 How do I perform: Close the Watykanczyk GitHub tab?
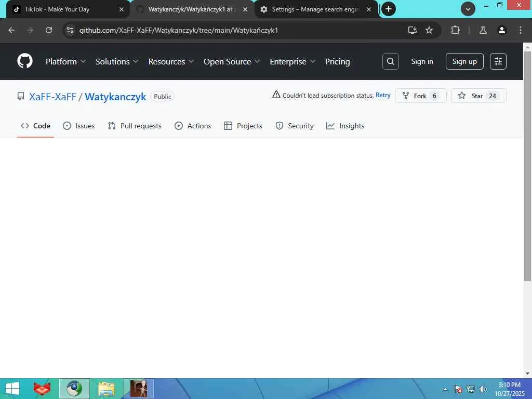click(x=245, y=9)
